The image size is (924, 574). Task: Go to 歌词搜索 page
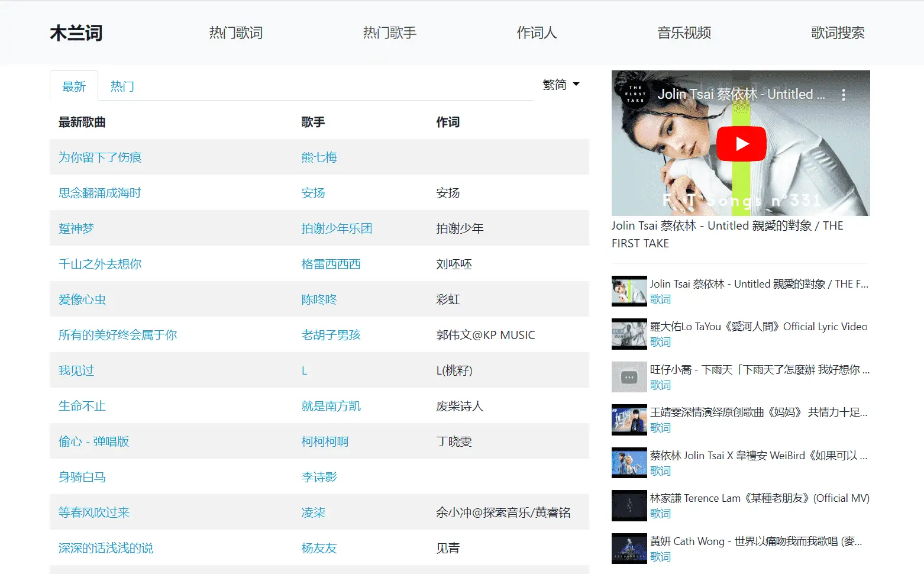click(x=838, y=33)
